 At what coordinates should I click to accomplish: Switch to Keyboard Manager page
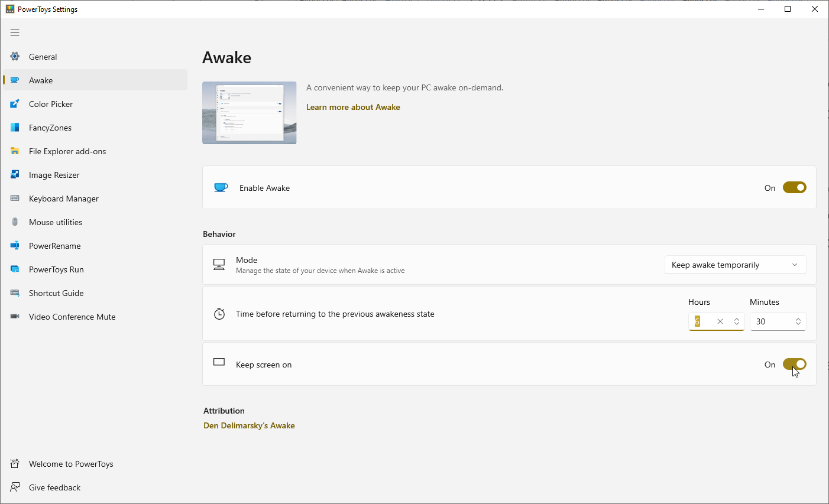pyautogui.click(x=95, y=199)
